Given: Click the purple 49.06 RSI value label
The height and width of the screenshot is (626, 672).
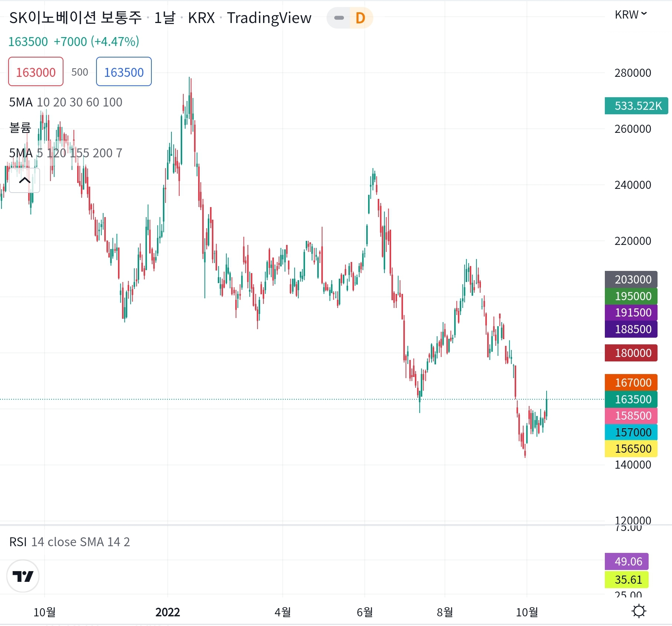Looking at the screenshot, I should point(627,561).
